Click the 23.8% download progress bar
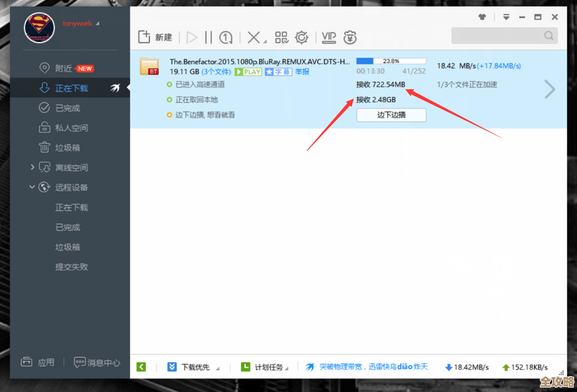 point(391,61)
